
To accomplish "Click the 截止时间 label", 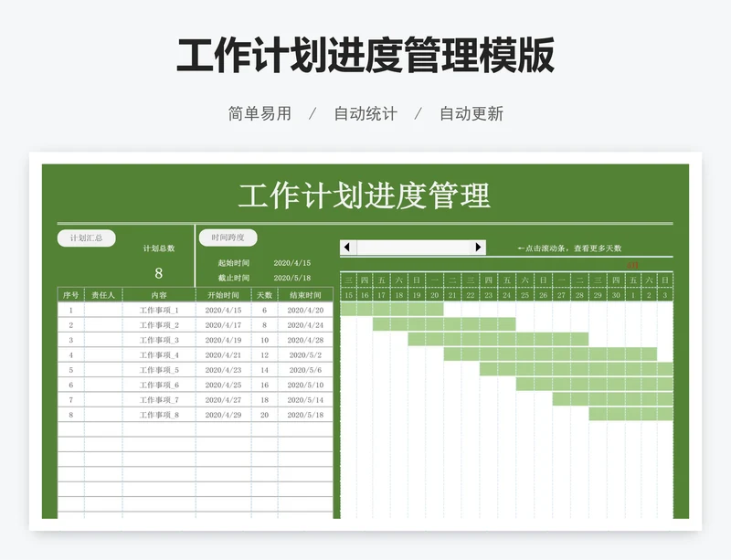I will pos(234,278).
